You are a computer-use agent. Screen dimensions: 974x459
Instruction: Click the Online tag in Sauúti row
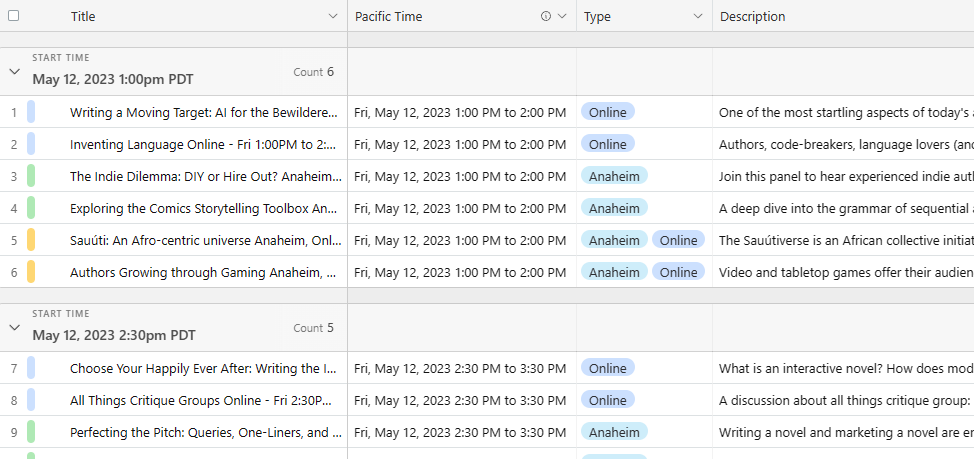[x=678, y=240]
